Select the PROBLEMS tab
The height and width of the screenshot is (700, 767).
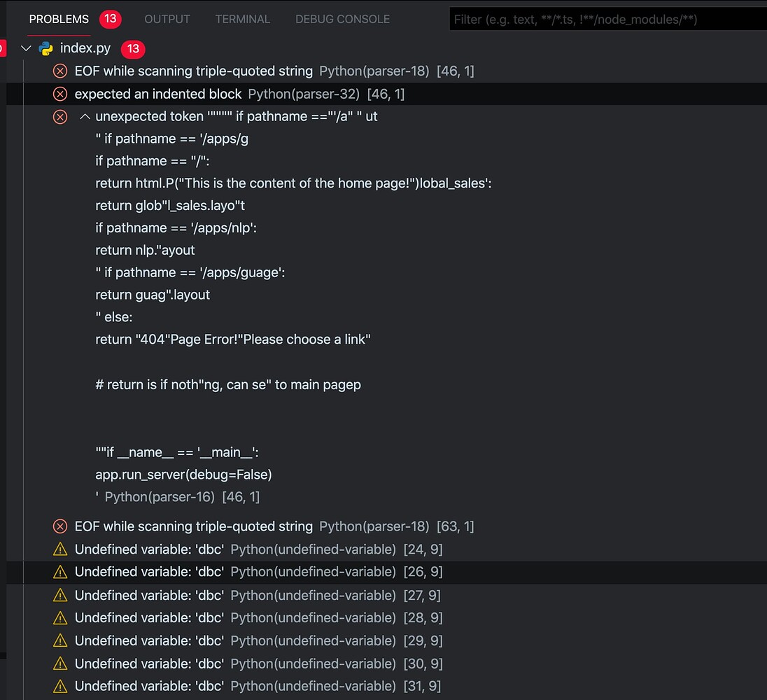point(58,19)
